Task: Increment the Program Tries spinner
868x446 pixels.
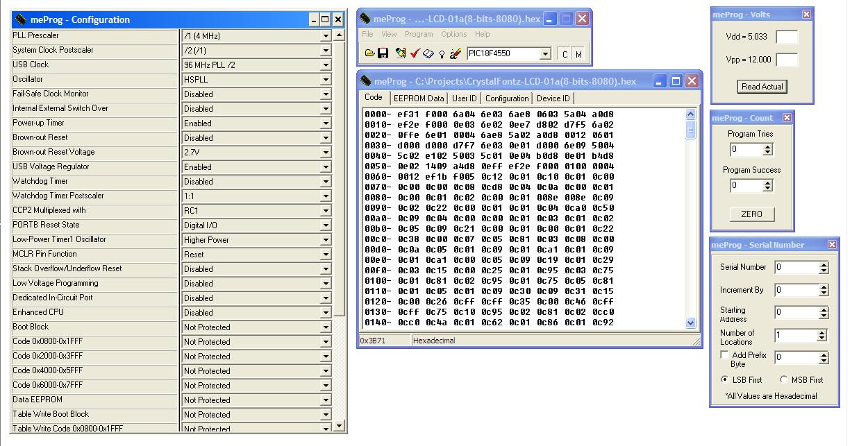Action: click(767, 146)
